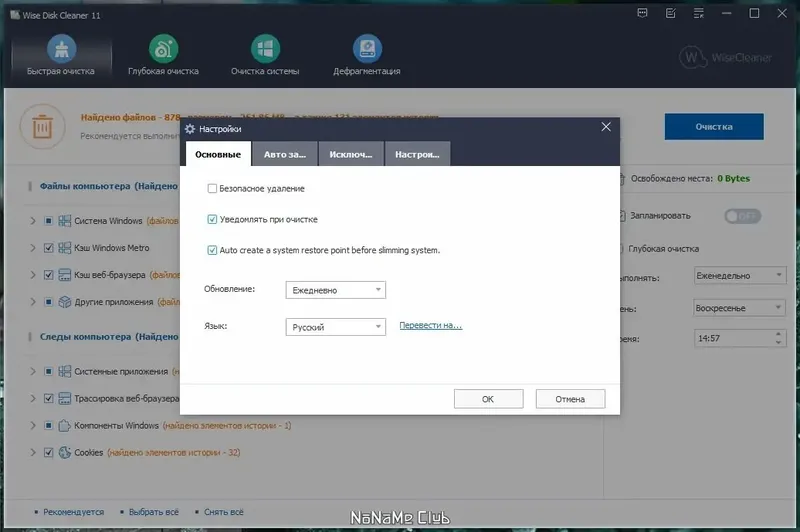This screenshot has width=800, height=532.
Task: Select the Основные tab
Action: [x=218, y=154]
